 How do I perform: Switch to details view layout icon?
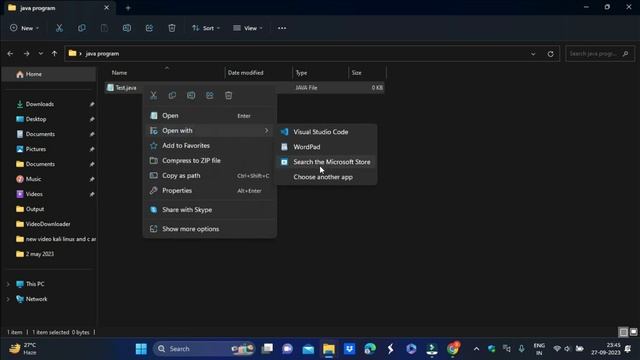click(x=623, y=332)
